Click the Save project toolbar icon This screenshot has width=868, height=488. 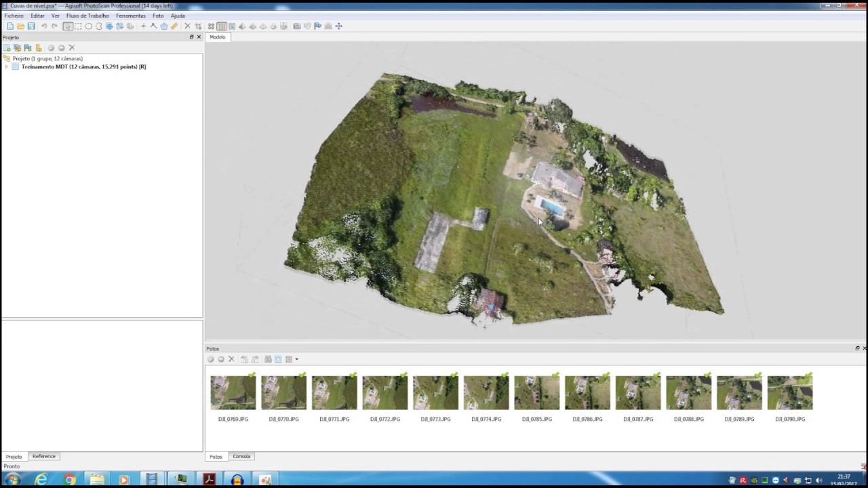[31, 26]
